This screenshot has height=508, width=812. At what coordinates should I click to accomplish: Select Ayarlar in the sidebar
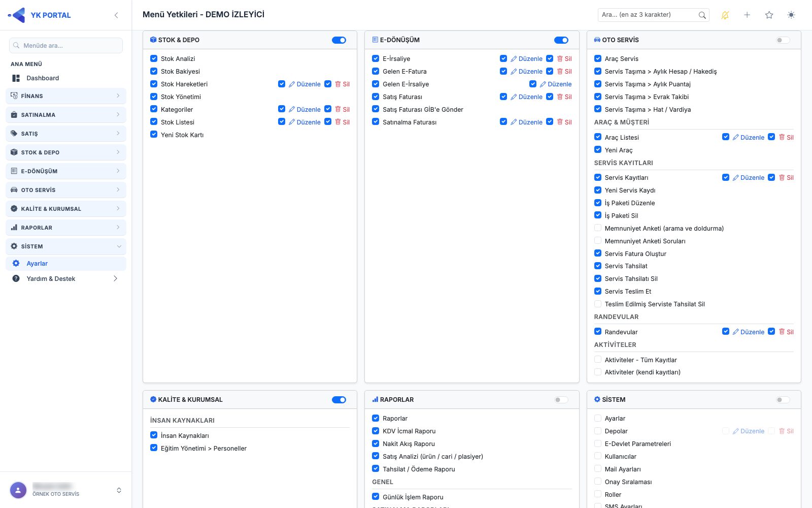[66, 264]
